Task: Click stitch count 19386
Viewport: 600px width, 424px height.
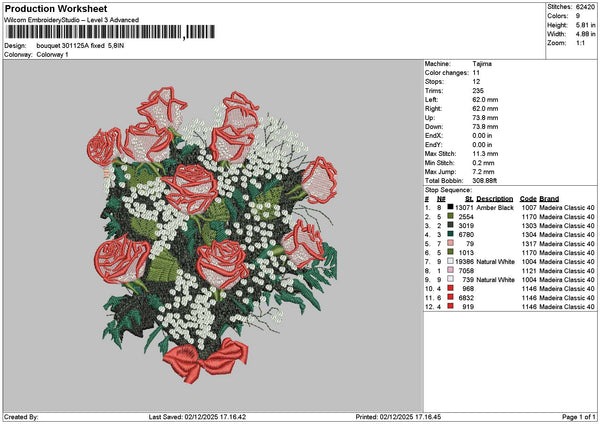Action: [465, 261]
